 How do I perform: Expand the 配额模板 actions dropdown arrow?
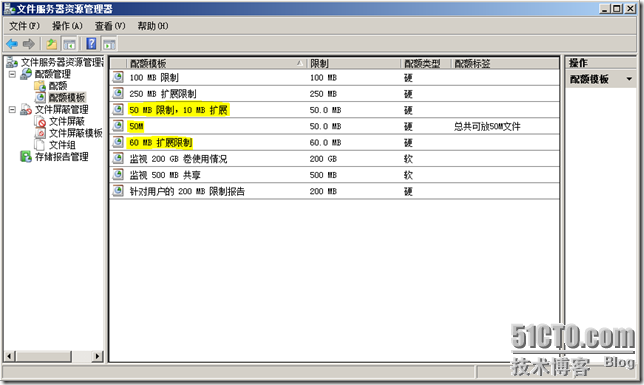click(x=629, y=79)
